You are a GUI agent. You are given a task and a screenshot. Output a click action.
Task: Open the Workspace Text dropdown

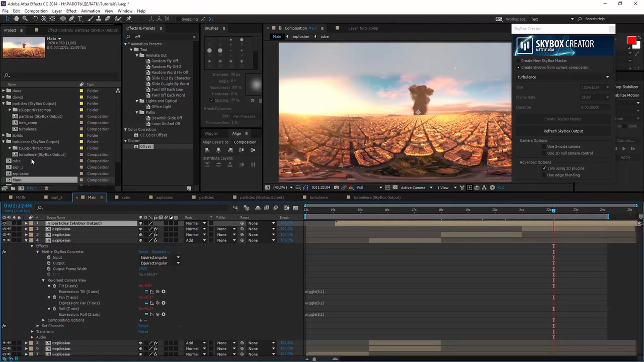tap(552, 19)
